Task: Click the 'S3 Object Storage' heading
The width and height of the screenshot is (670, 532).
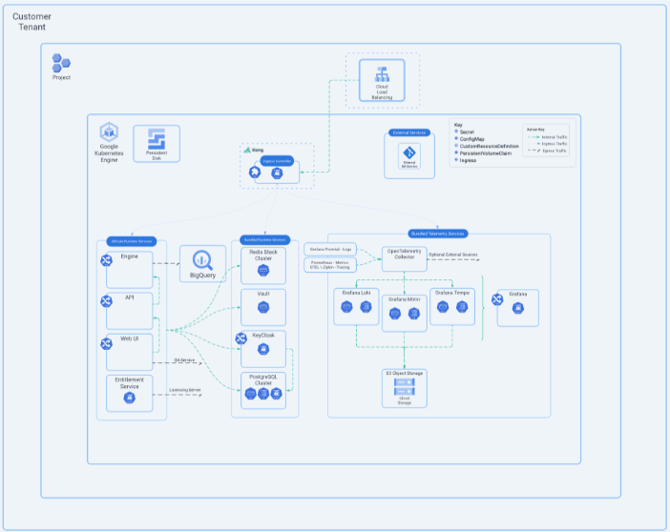Action: [x=404, y=373]
